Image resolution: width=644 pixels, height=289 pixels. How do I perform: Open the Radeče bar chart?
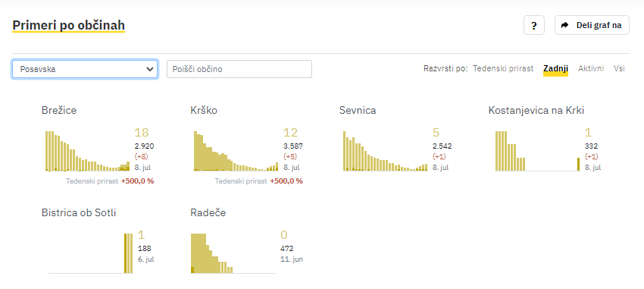tap(233, 253)
